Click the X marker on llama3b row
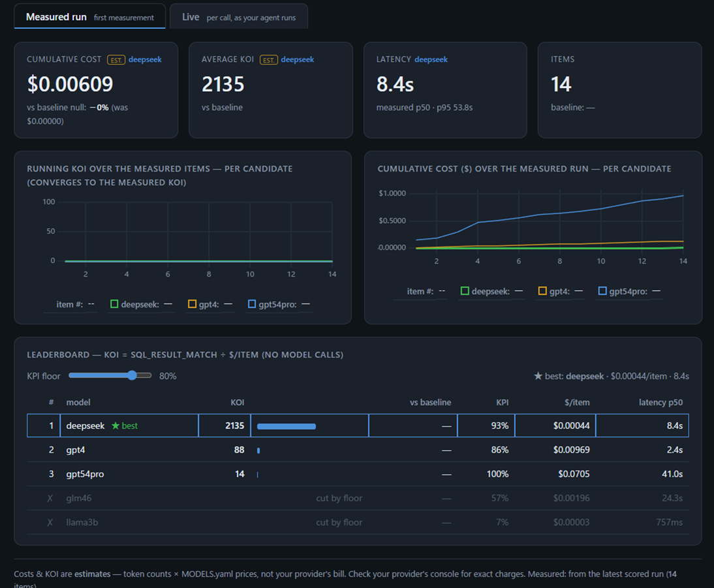Viewport: 714px width, 588px height. pyautogui.click(x=50, y=522)
